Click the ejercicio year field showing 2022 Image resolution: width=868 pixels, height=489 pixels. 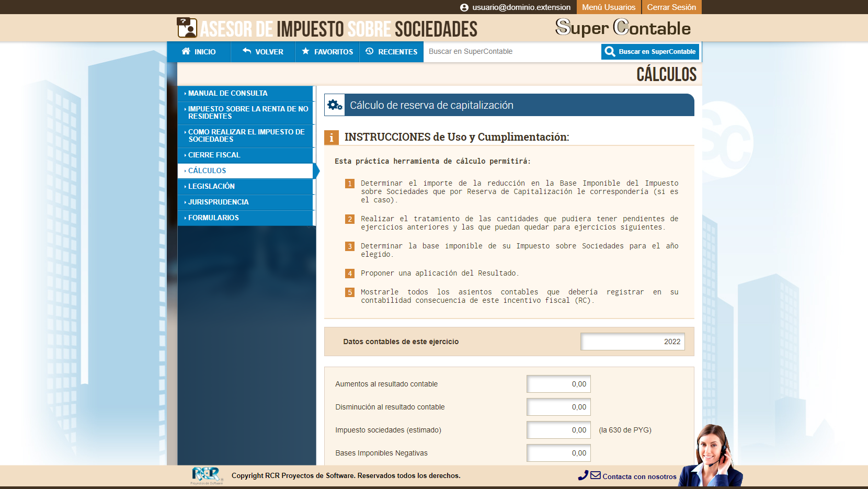point(633,342)
